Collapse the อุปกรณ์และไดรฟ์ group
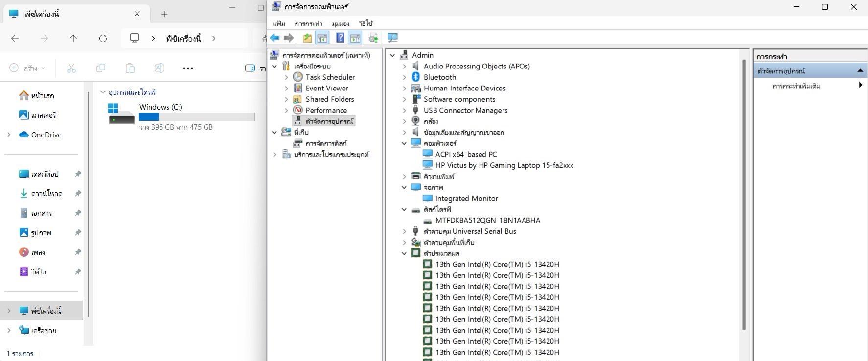The width and height of the screenshot is (868, 361). (x=103, y=92)
